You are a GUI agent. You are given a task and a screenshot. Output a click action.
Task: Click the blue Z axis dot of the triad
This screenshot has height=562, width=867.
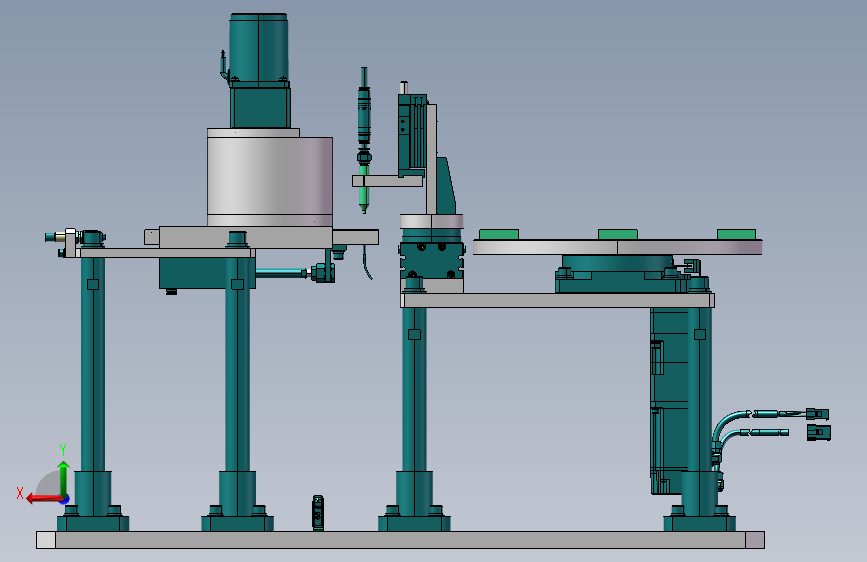pyautogui.click(x=66, y=500)
